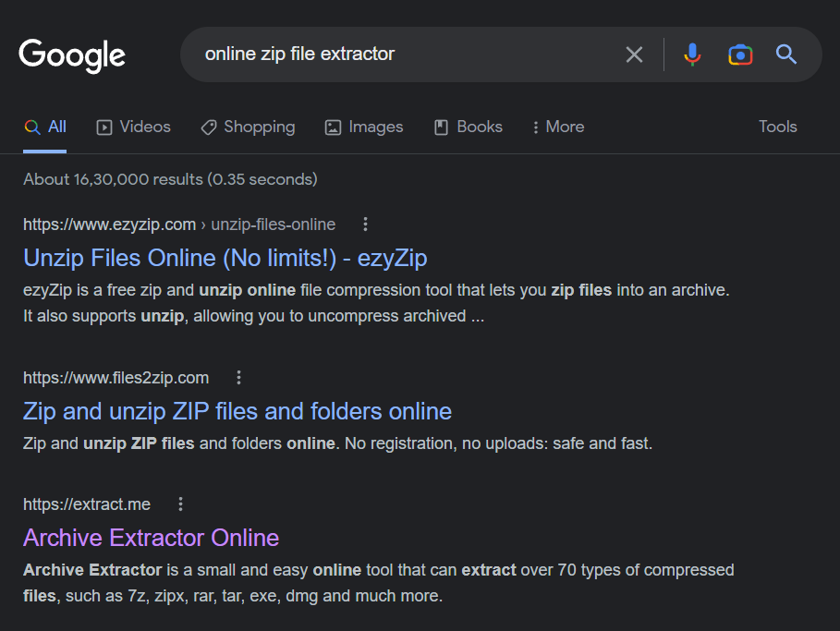Image resolution: width=840 pixels, height=631 pixels.
Task: Open the 'Unzip Files Online' ezyZip result
Action: (224, 258)
